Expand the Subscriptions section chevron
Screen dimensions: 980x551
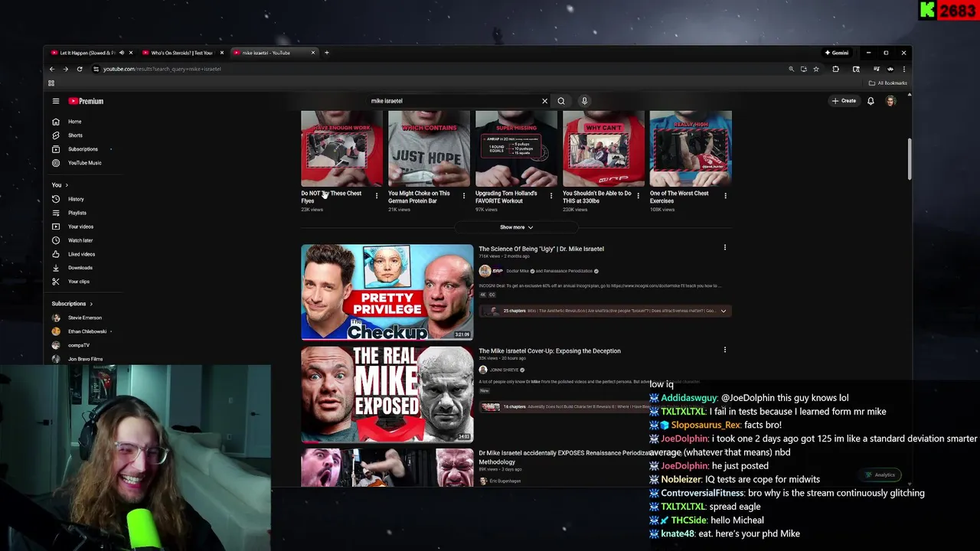[x=91, y=304]
